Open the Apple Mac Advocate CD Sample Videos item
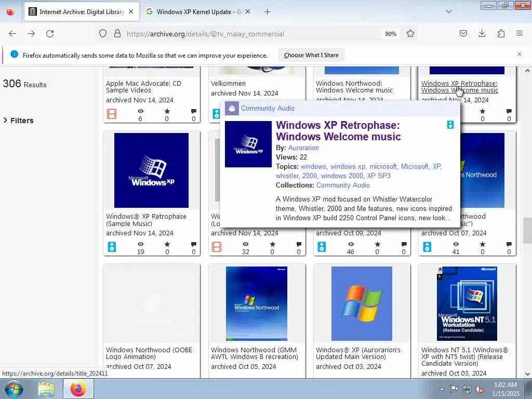 pyautogui.click(x=143, y=87)
